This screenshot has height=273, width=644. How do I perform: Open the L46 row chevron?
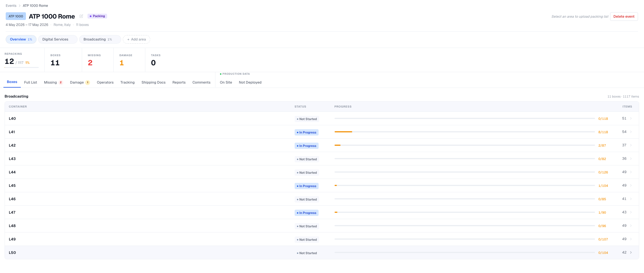[x=631, y=199]
